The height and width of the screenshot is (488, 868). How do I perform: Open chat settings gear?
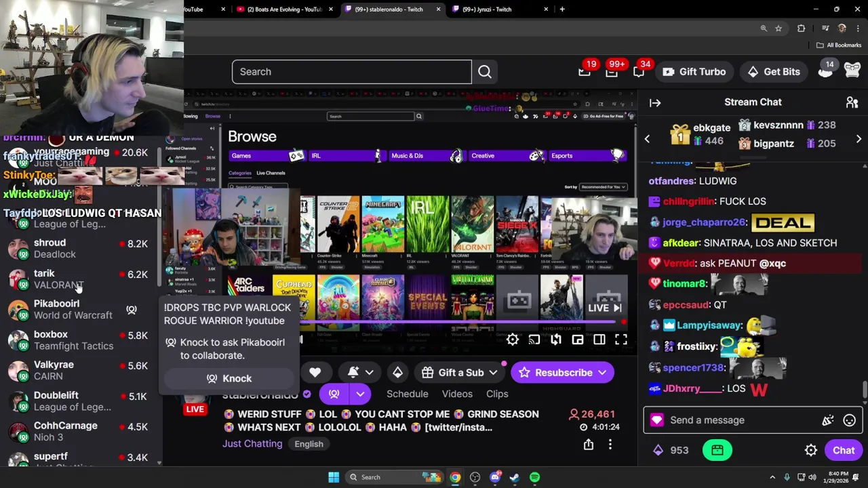click(811, 450)
